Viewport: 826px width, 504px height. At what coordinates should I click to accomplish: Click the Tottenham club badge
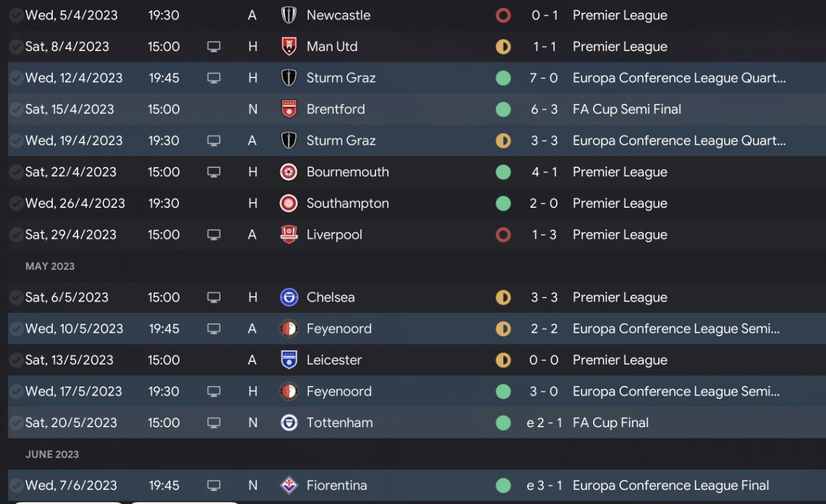288,423
